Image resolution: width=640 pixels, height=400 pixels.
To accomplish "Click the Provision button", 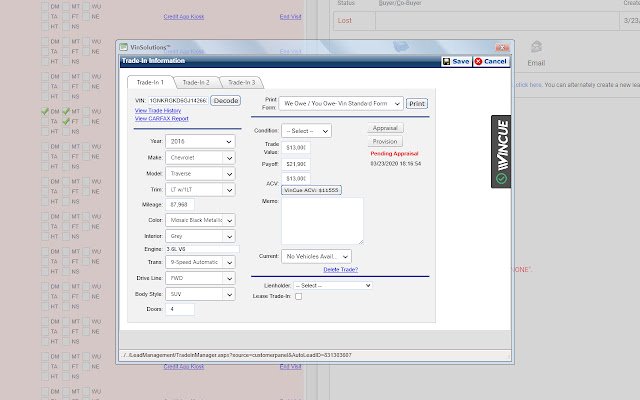I will tap(385, 141).
